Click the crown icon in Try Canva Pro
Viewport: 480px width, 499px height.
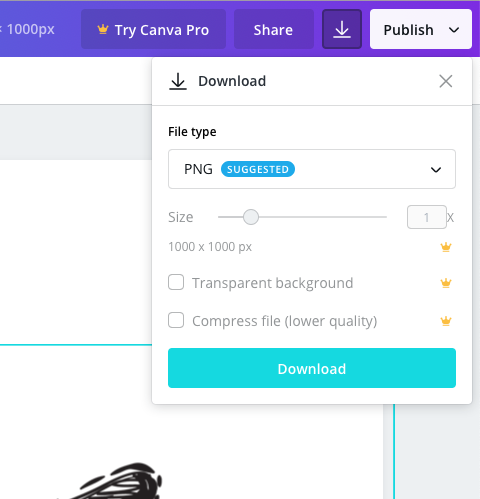point(103,30)
